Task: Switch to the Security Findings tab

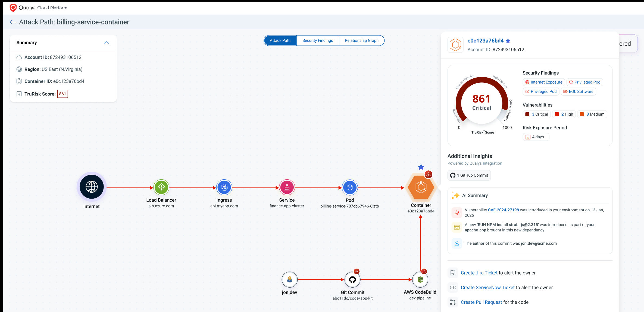Action: (x=317, y=40)
